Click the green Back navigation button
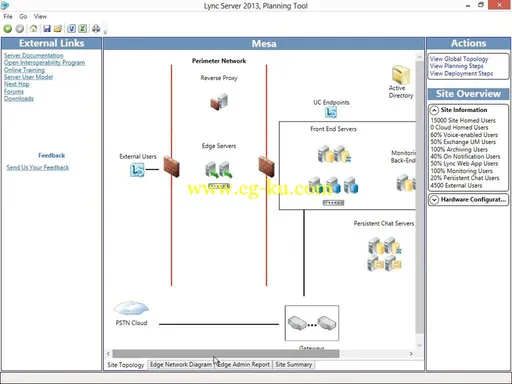 8,29
